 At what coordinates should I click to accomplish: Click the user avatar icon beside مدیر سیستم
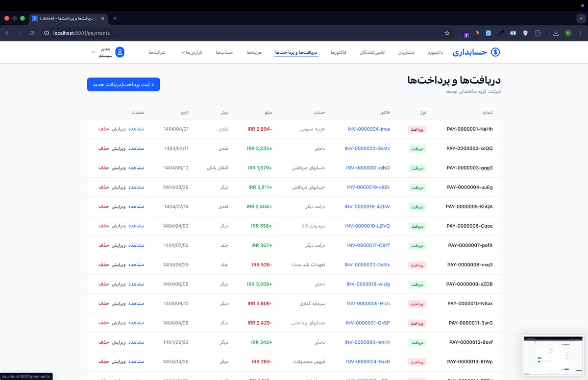tap(120, 52)
